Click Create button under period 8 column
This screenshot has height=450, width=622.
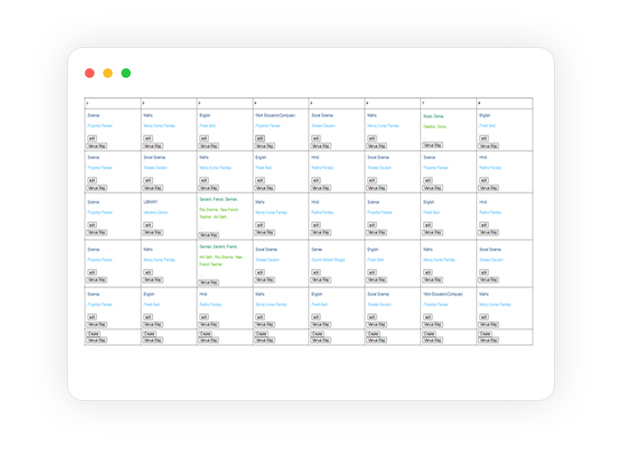485,334
